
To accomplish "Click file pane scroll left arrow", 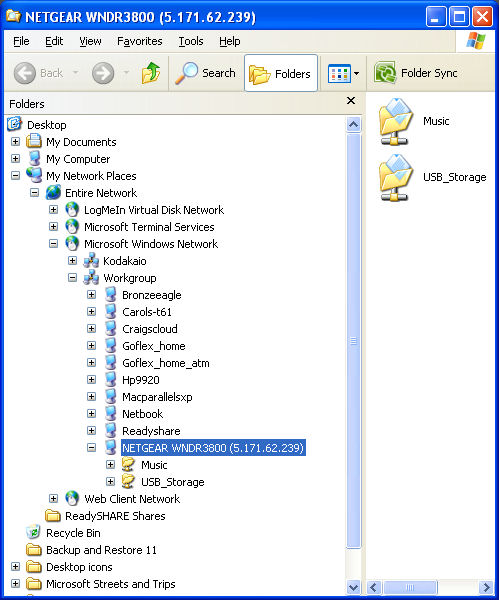I will coord(374,587).
